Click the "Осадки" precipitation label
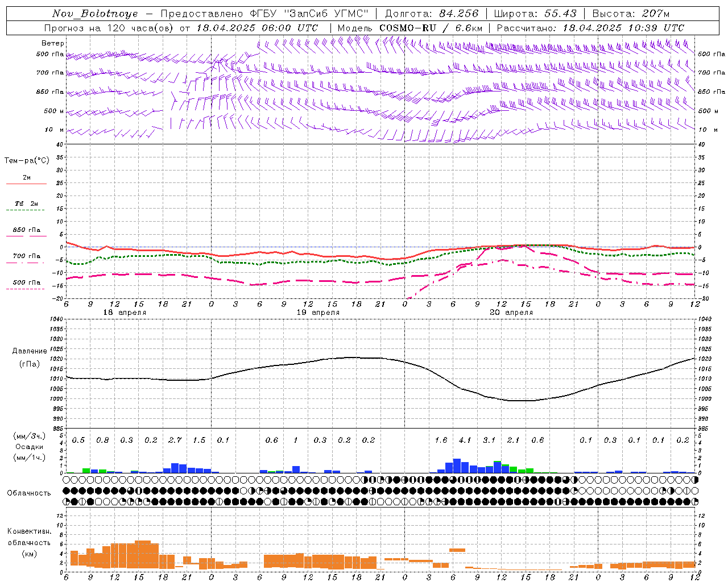Image resolution: width=728 pixels, height=582 pixels. coord(30,447)
